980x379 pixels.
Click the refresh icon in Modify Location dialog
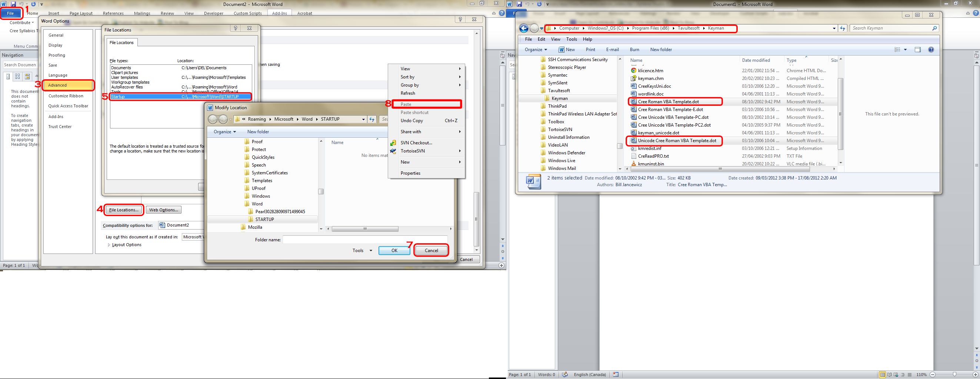click(372, 120)
